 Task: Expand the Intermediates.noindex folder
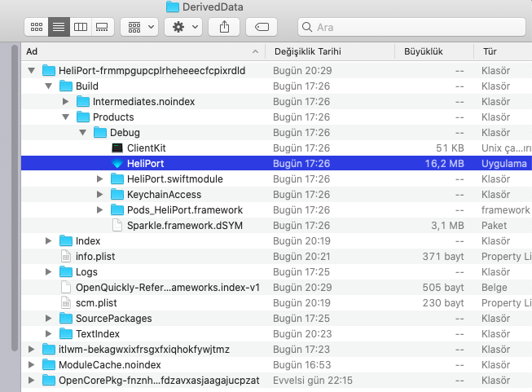point(66,102)
